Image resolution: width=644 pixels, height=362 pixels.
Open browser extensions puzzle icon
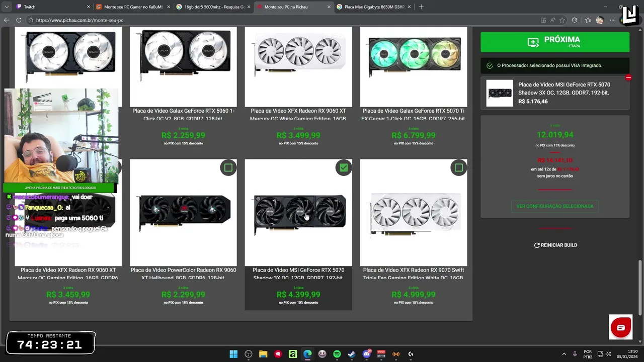point(575,20)
